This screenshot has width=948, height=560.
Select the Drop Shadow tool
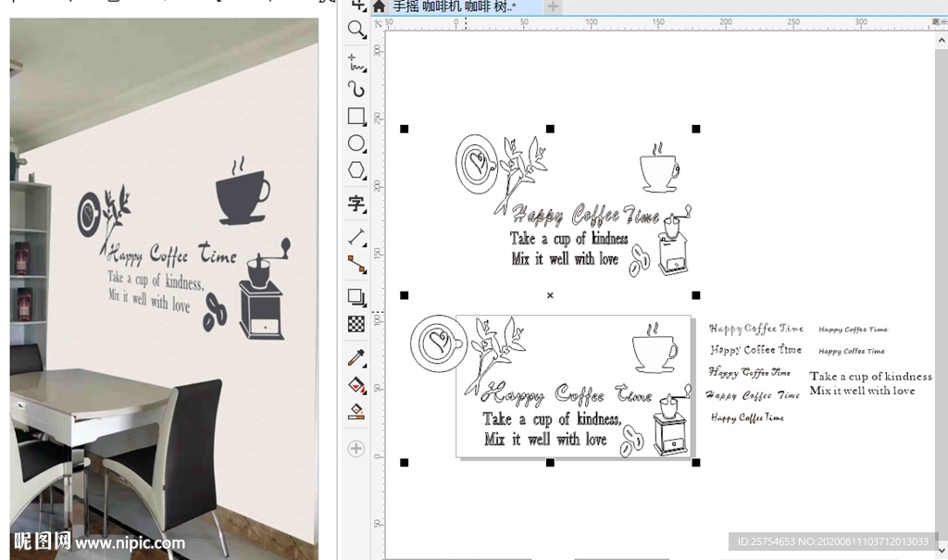[x=356, y=297]
